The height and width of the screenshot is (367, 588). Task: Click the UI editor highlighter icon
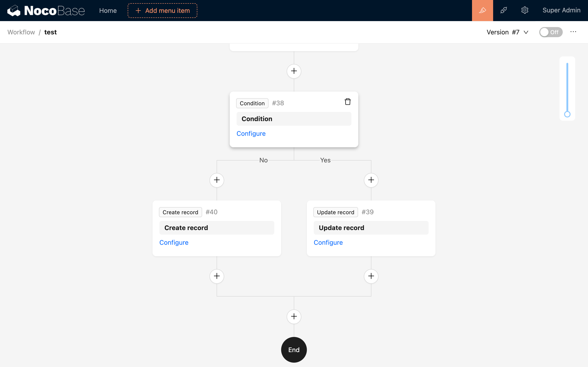coord(482,11)
